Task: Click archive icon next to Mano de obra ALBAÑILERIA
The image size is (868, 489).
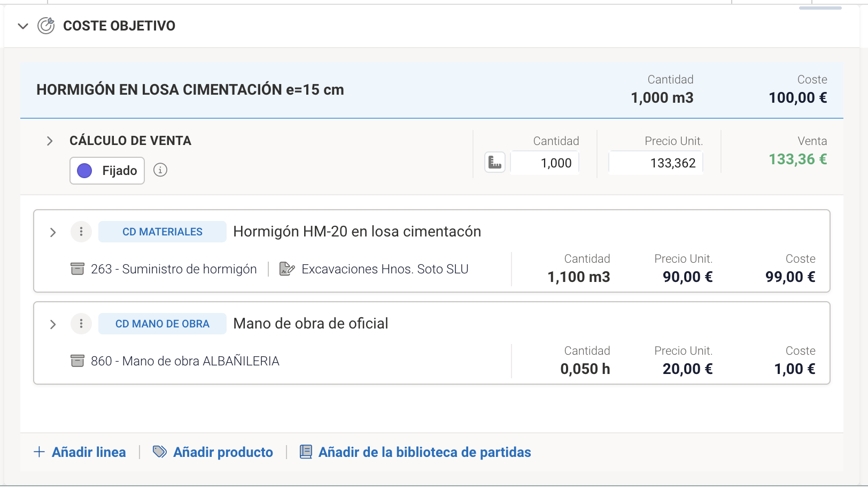Action: click(x=77, y=361)
